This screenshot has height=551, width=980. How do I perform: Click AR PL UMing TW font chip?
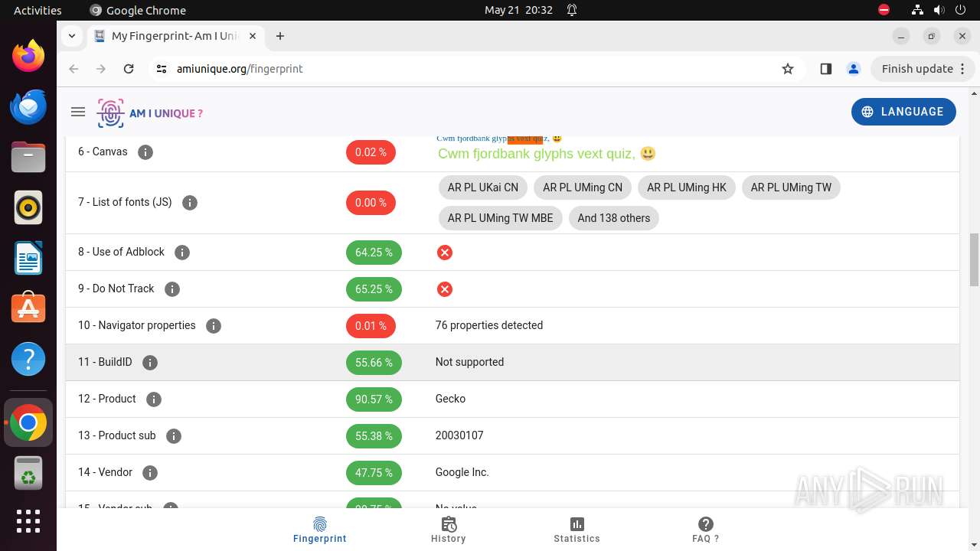(791, 187)
